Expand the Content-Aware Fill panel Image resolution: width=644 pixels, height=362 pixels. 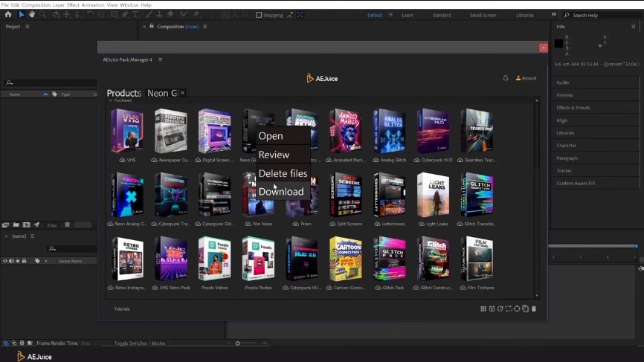(576, 183)
